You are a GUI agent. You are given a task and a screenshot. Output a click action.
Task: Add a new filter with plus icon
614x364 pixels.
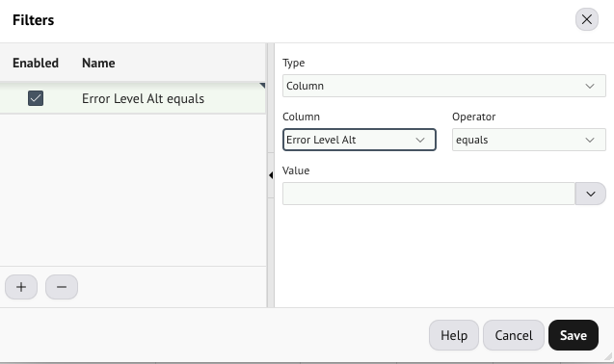(21, 287)
